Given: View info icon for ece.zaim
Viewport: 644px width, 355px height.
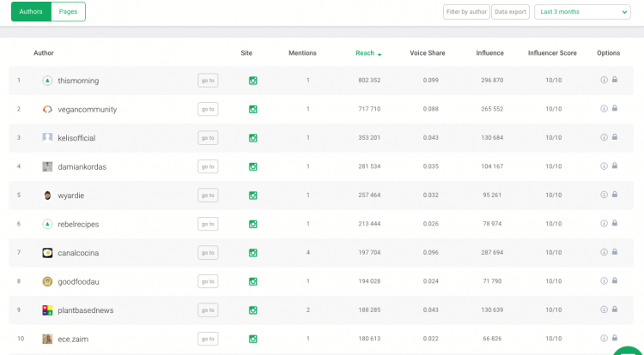Looking at the screenshot, I should coord(604,338).
